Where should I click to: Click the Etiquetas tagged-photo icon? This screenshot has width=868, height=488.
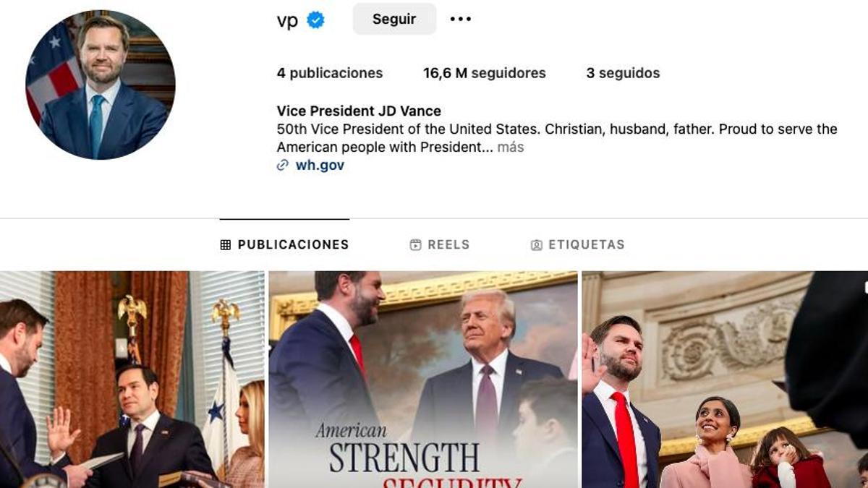pos(537,245)
